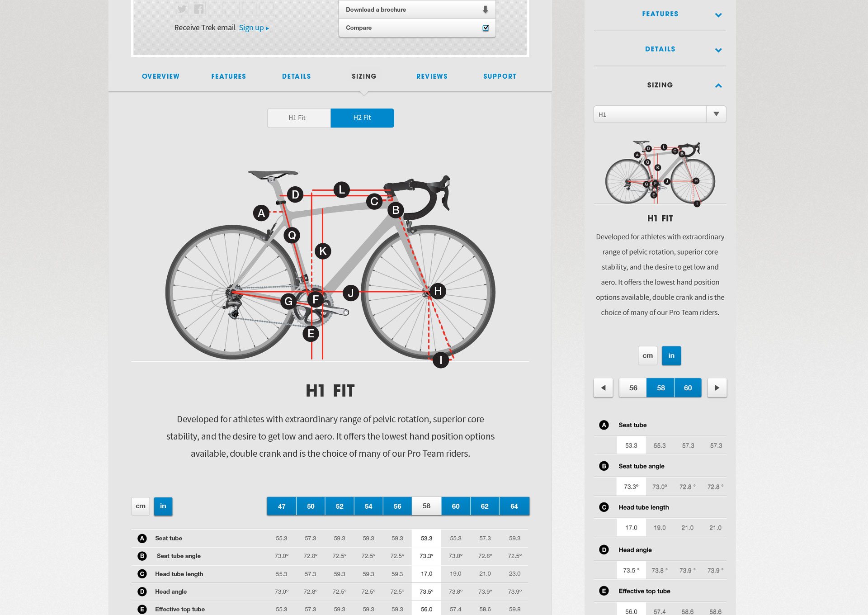Screen dimensions: 868x615
Task: Click the Facebook share icon
Action: 198,9
